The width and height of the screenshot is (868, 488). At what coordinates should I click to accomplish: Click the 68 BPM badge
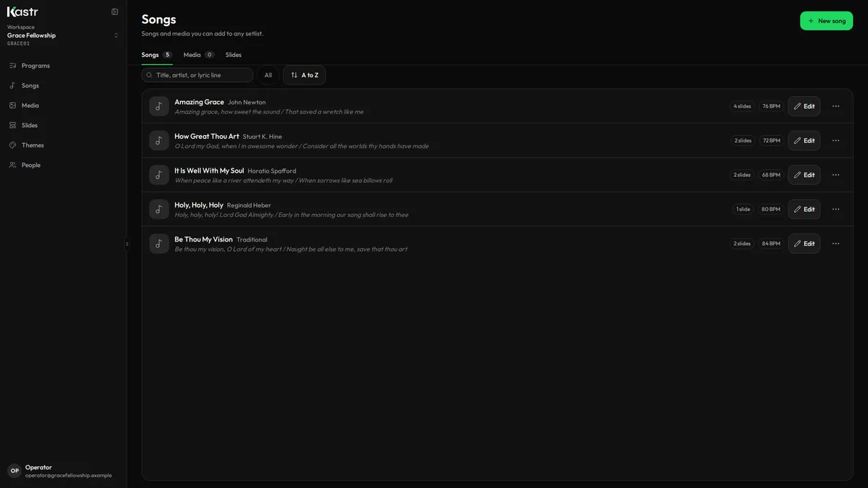click(771, 175)
